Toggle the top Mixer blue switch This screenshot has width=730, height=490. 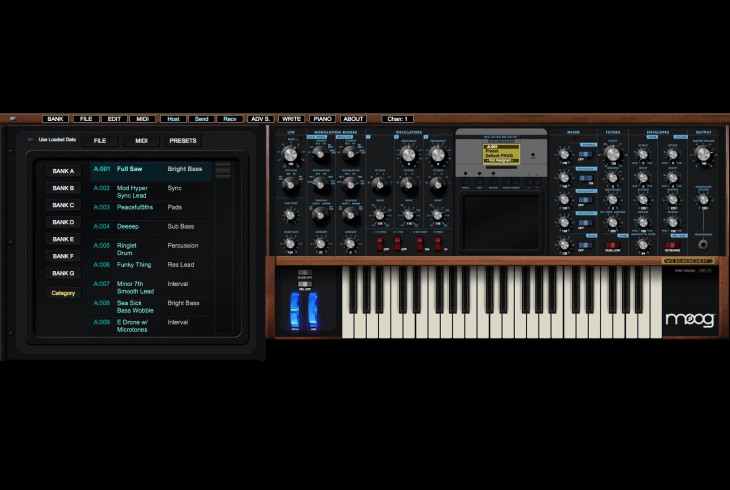click(x=585, y=154)
